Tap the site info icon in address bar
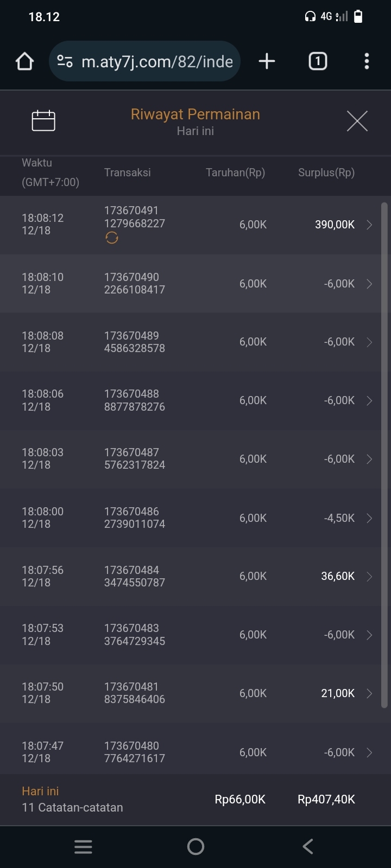 (65, 61)
